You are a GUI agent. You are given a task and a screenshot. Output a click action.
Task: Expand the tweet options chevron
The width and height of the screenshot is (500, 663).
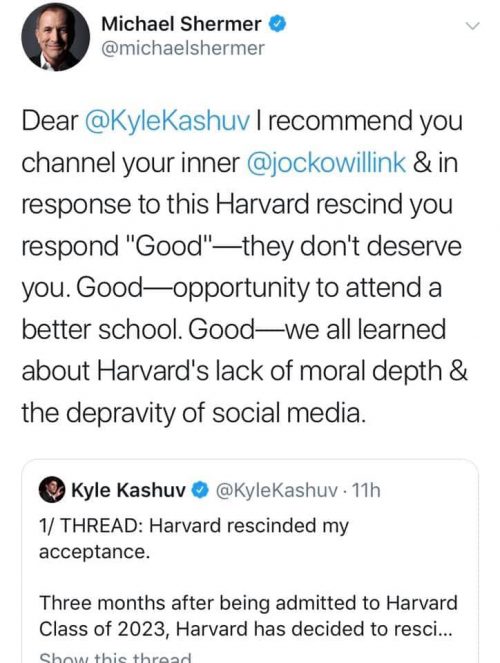[473, 26]
